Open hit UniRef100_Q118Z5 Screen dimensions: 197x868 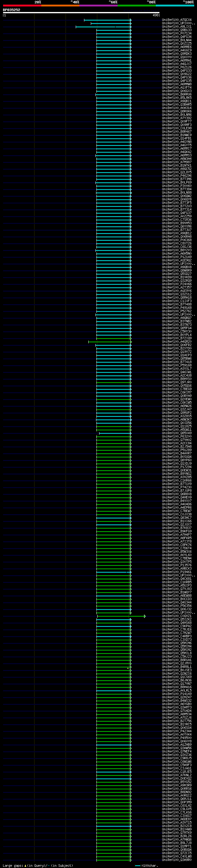coord(177,426)
